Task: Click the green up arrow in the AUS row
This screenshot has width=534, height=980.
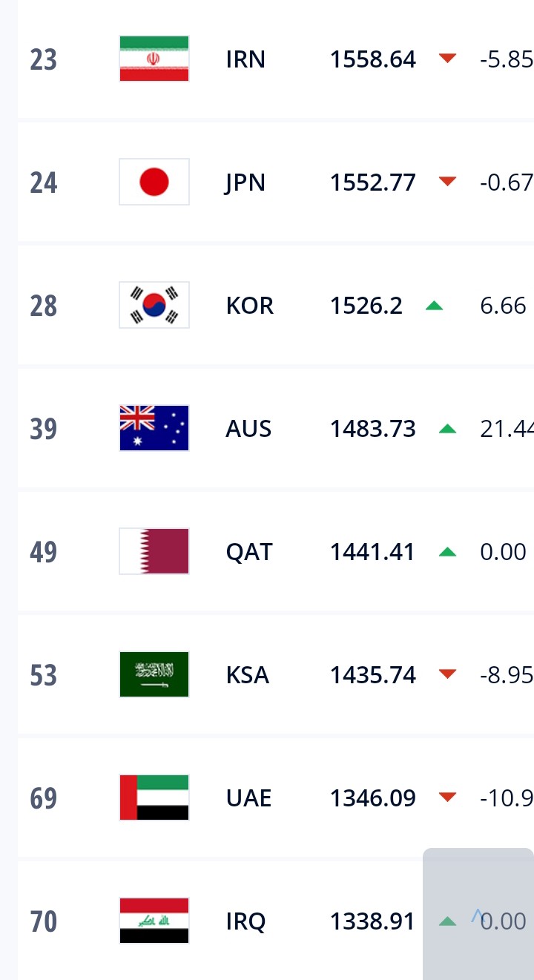Action: 447,428
